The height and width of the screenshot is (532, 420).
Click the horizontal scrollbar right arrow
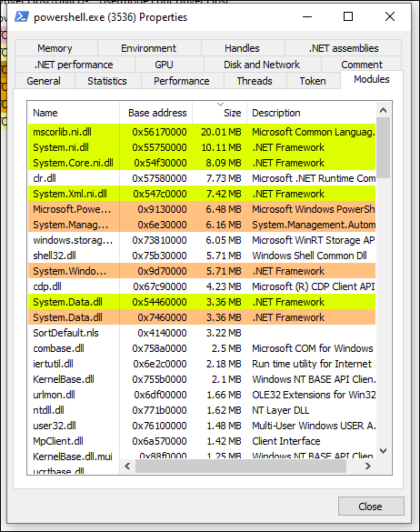coord(368,467)
